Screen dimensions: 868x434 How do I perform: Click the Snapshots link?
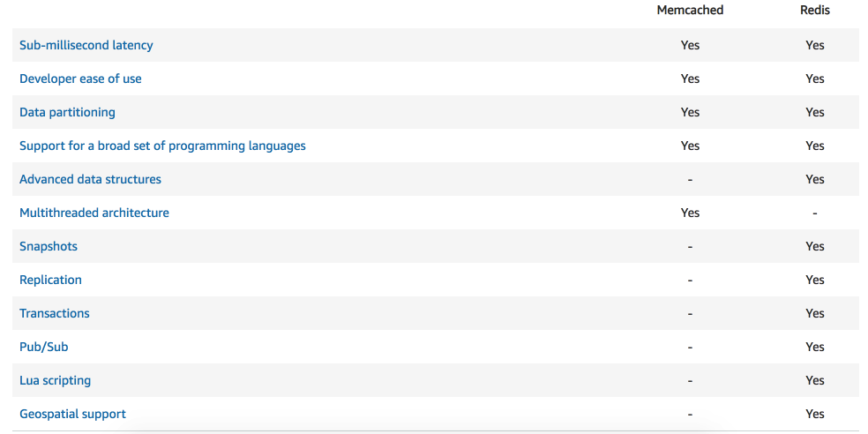pyautogui.click(x=49, y=246)
